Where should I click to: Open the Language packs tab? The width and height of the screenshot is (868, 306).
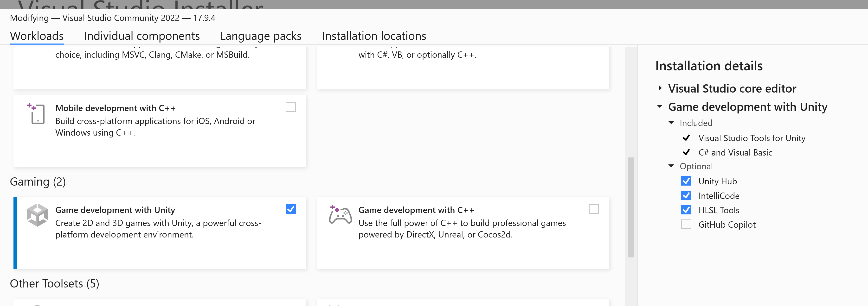click(x=261, y=36)
